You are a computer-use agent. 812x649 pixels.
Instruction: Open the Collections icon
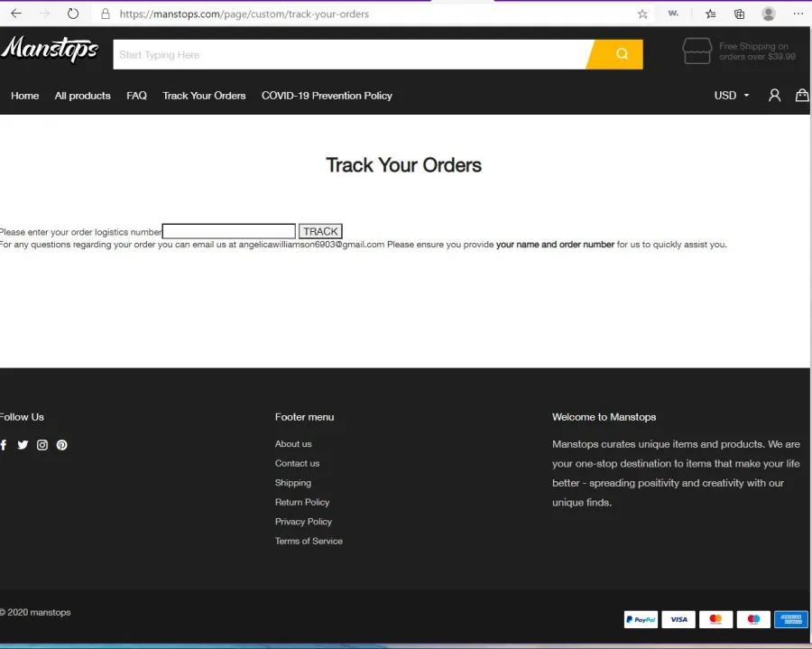(x=740, y=14)
